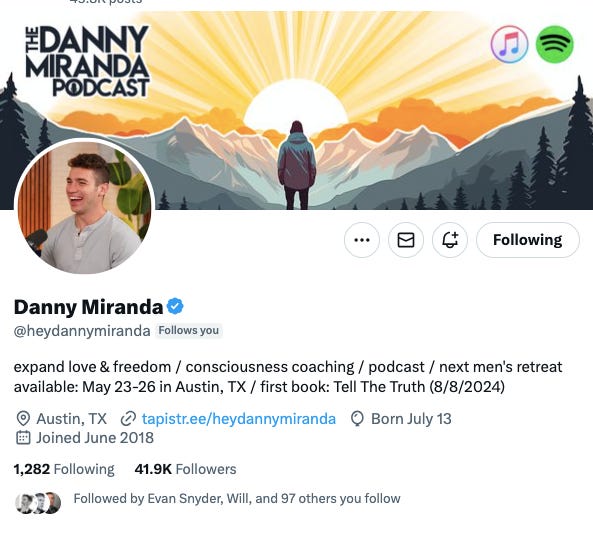View the 1,282 Following list

[x=64, y=469]
